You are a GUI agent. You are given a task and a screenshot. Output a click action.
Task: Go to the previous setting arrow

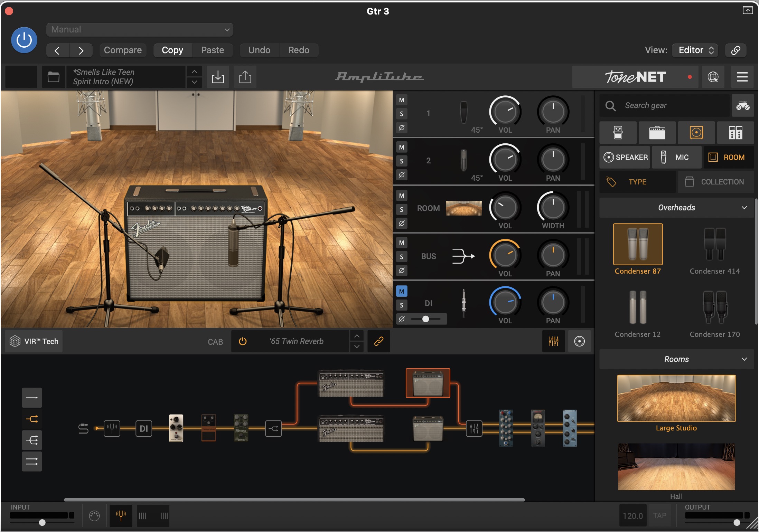coord(57,50)
